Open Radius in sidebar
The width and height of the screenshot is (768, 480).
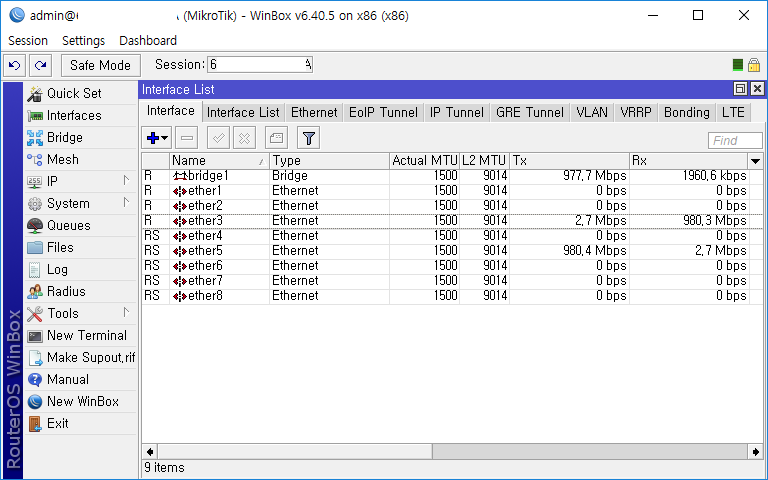[80, 292]
